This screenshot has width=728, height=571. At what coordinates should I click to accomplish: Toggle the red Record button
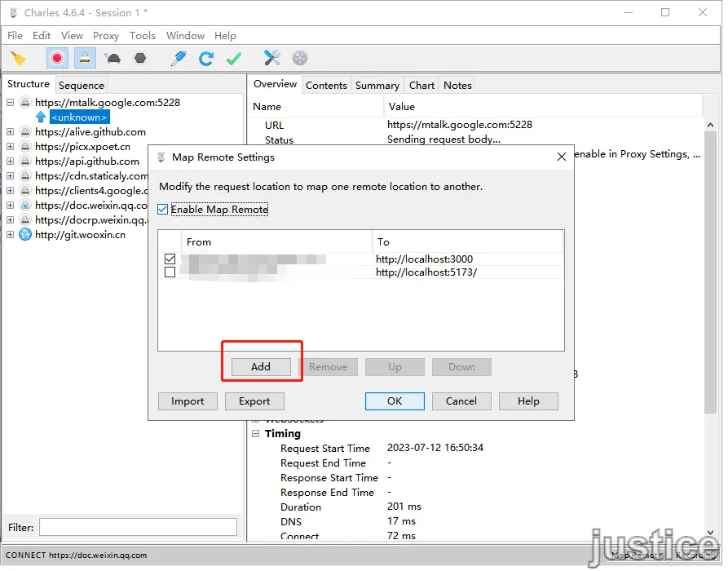[x=57, y=59]
